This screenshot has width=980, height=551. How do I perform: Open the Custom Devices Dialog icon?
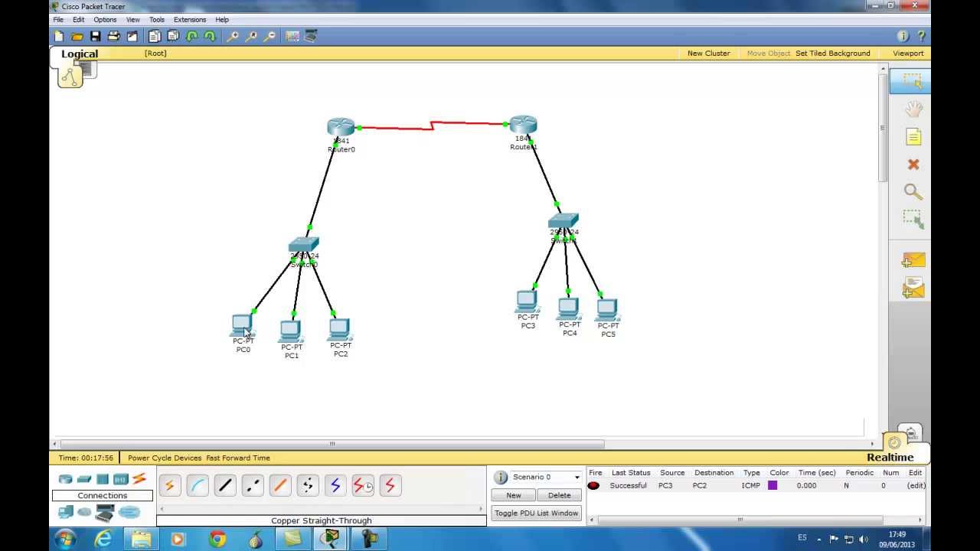tap(311, 36)
